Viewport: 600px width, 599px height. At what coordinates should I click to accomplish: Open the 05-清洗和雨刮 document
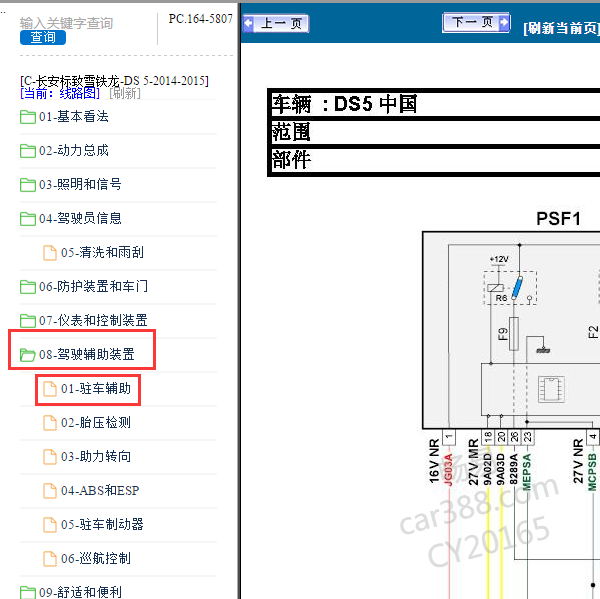coord(102,253)
